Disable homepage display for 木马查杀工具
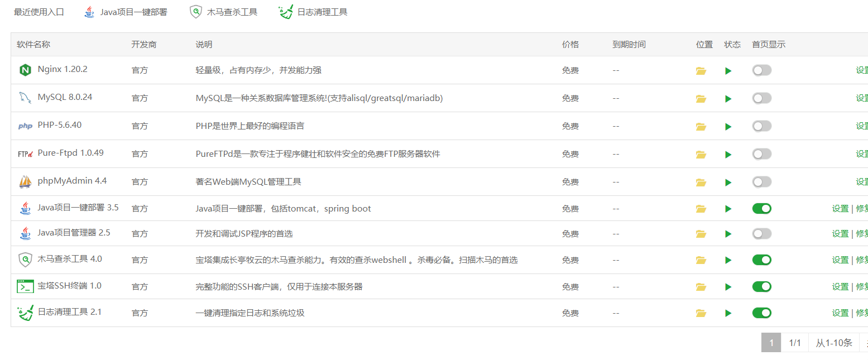Screen dimensions: 868x360 [762, 260]
